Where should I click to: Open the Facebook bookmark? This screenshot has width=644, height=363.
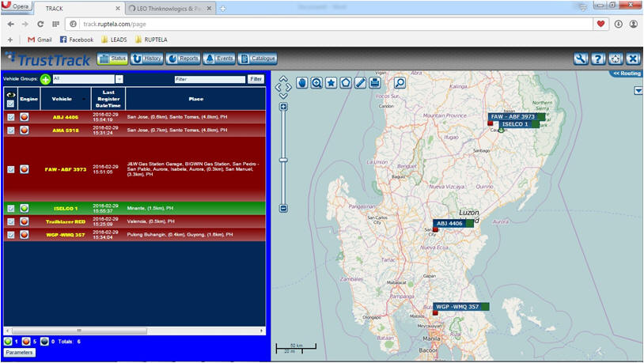(77, 40)
